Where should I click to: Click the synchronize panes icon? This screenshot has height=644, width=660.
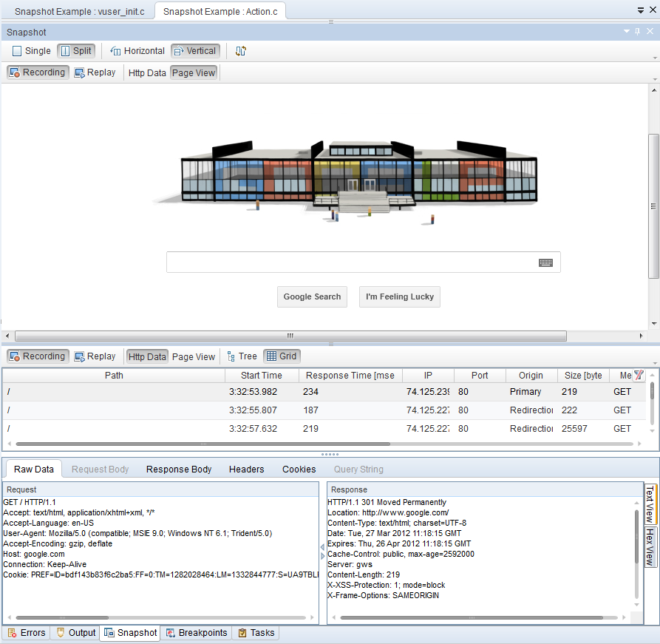click(x=240, y=51)
